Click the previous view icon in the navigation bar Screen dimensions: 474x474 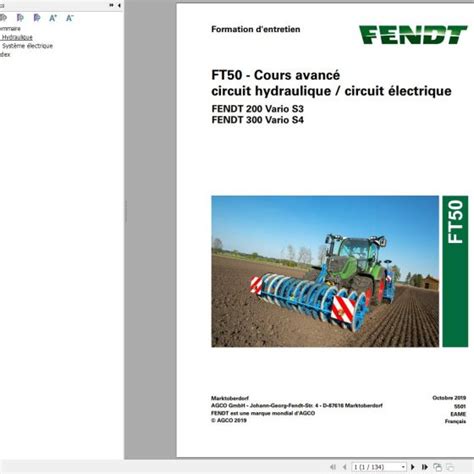(437, 467)
